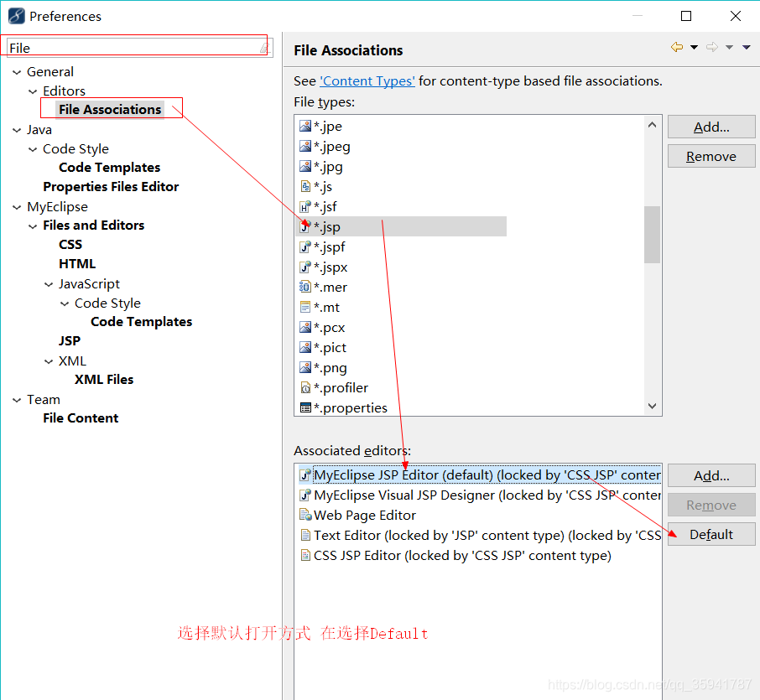
Task: Collapse the Java tree node
Action: click(17, 130)
